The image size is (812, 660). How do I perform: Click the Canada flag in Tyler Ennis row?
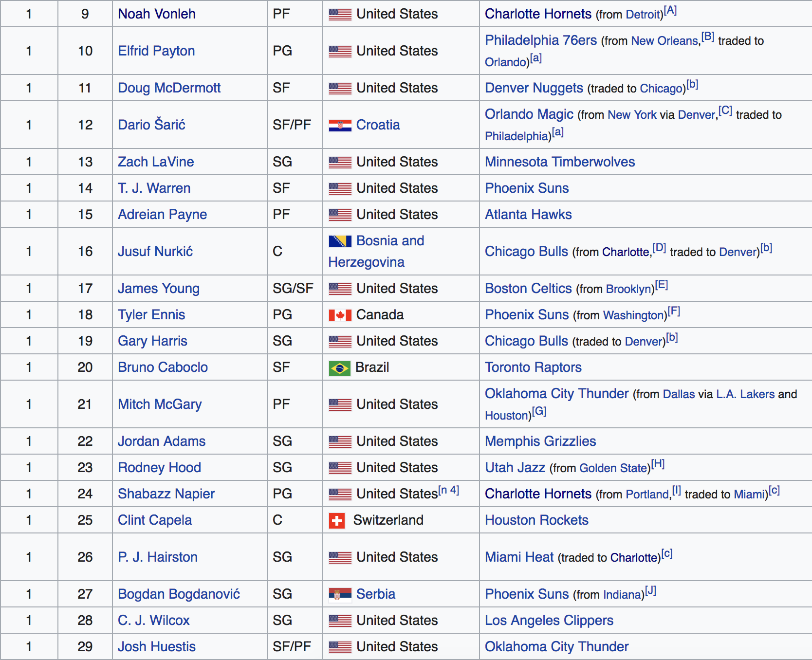tap(340, 315)
